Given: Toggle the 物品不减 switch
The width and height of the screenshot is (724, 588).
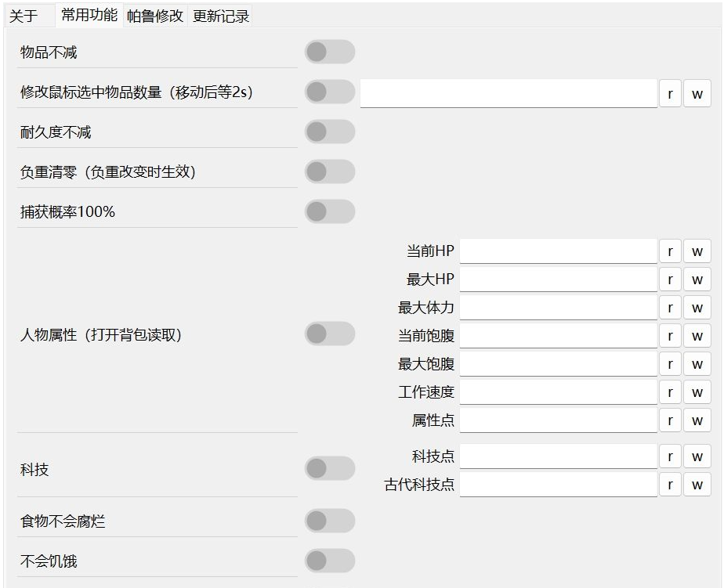Looking at the screenshot, I should 329,52.
